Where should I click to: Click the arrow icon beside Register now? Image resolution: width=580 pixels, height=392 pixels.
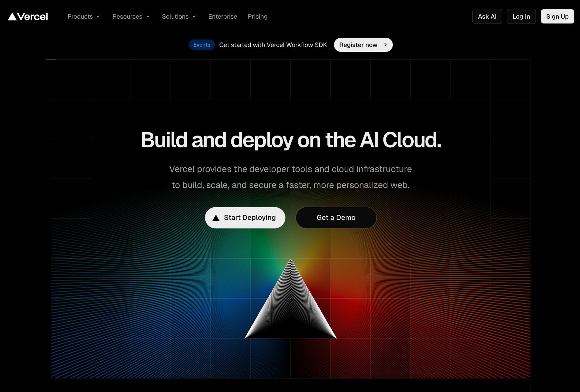point(385,45)
